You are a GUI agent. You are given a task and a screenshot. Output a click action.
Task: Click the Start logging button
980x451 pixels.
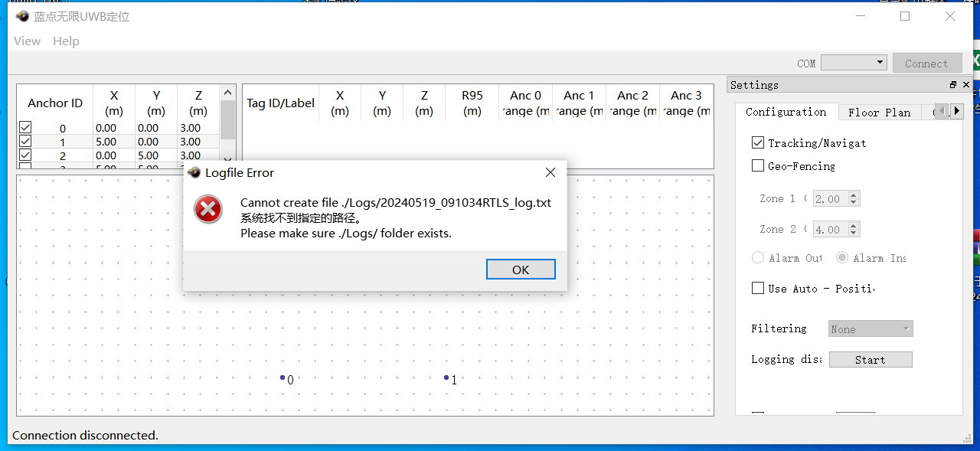(871, 360)
